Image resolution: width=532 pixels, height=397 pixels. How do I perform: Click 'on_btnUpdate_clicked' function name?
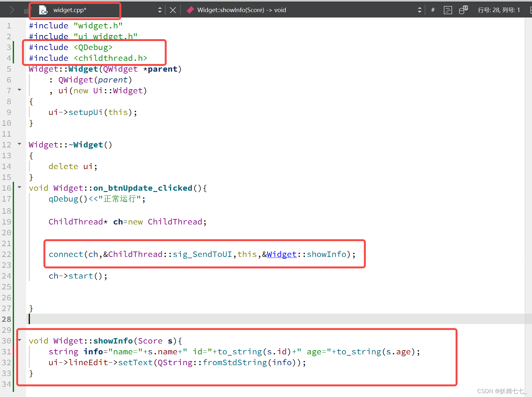click(143, 188)
